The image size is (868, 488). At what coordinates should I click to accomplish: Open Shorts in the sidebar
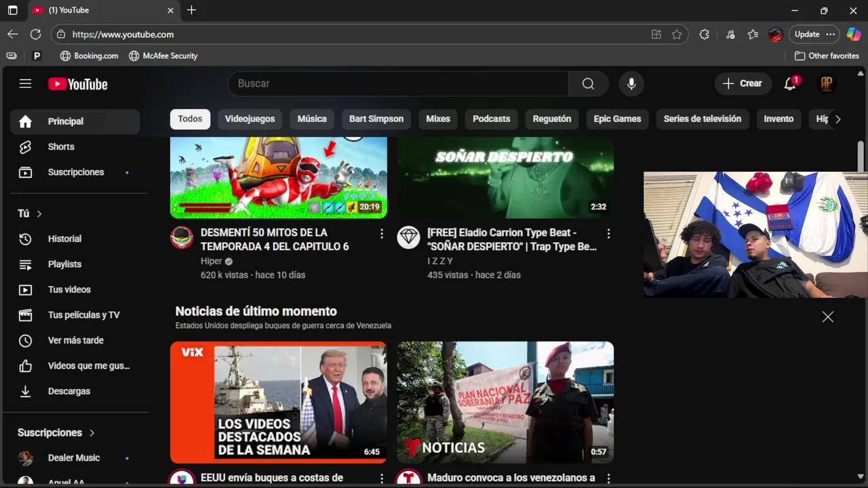(x=75, y=146)
